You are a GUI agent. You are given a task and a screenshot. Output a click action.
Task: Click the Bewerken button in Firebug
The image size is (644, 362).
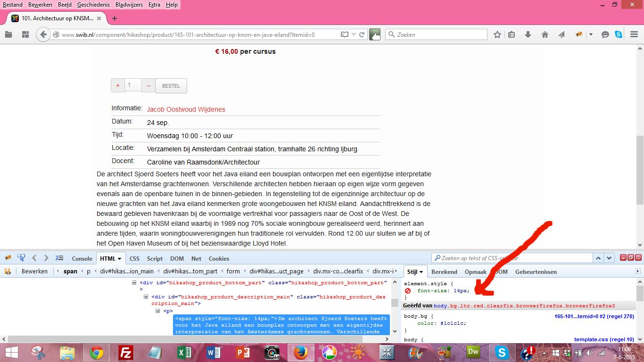pos(34,271)
